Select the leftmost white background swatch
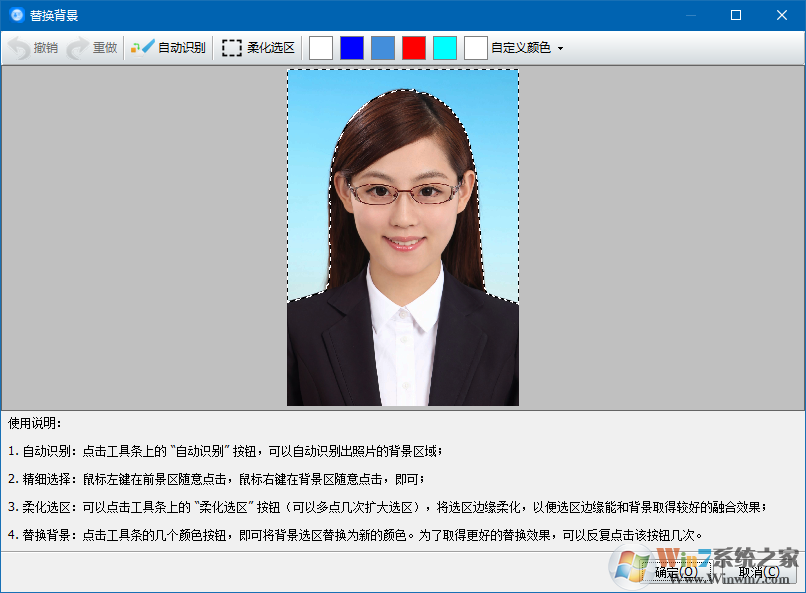This screenshot has width=806, height=593. point(320,47)
